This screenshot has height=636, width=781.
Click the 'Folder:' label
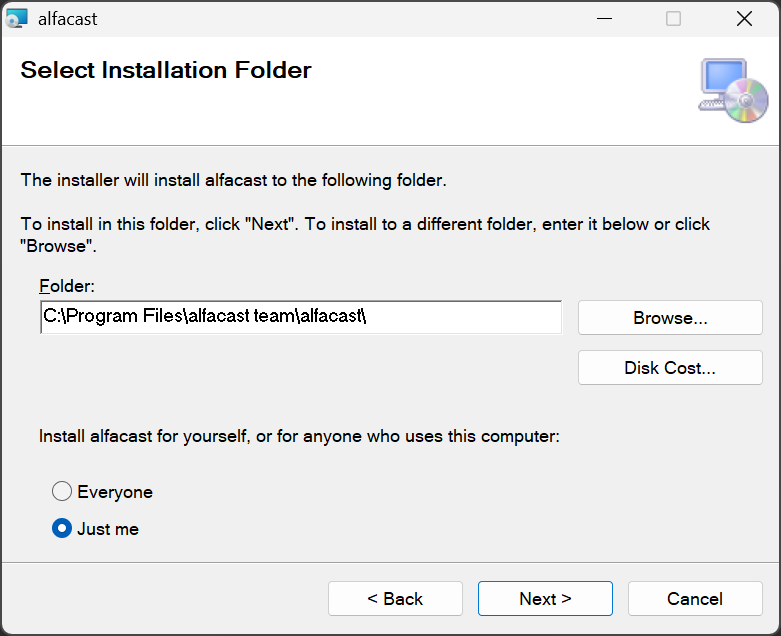click(67, 286)
